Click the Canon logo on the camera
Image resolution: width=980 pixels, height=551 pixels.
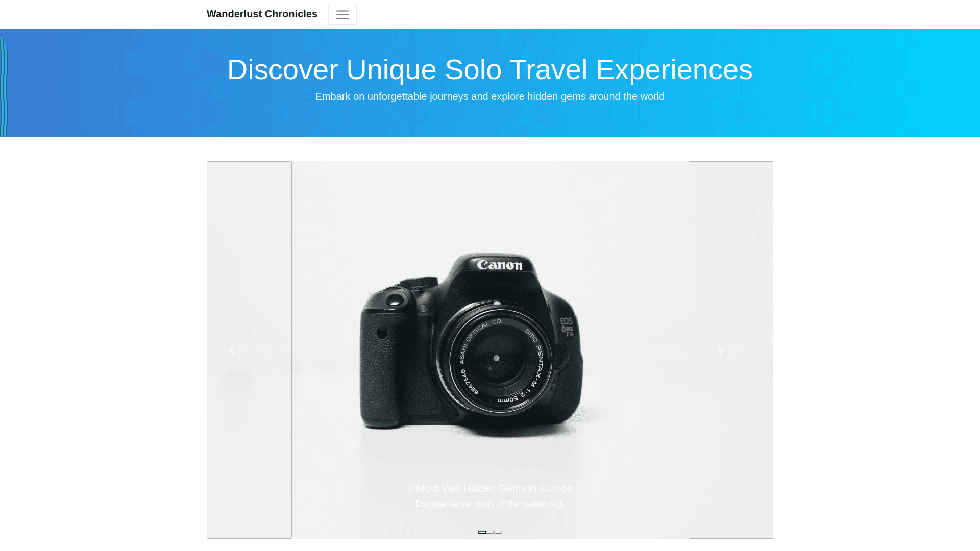point(500,265)
